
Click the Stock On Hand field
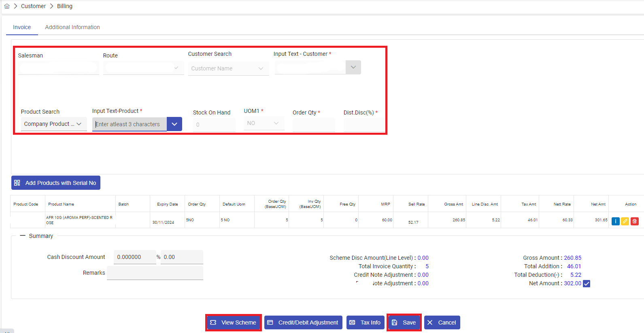[214, 125]
